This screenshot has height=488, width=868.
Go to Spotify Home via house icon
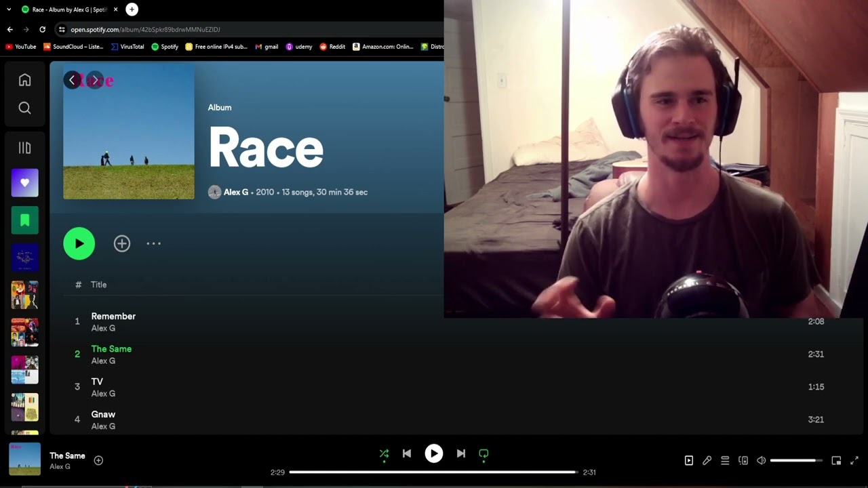24,80
